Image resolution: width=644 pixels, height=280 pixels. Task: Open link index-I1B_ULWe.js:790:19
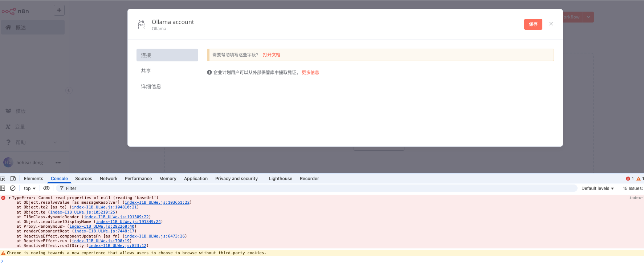[x=101, y=241]
